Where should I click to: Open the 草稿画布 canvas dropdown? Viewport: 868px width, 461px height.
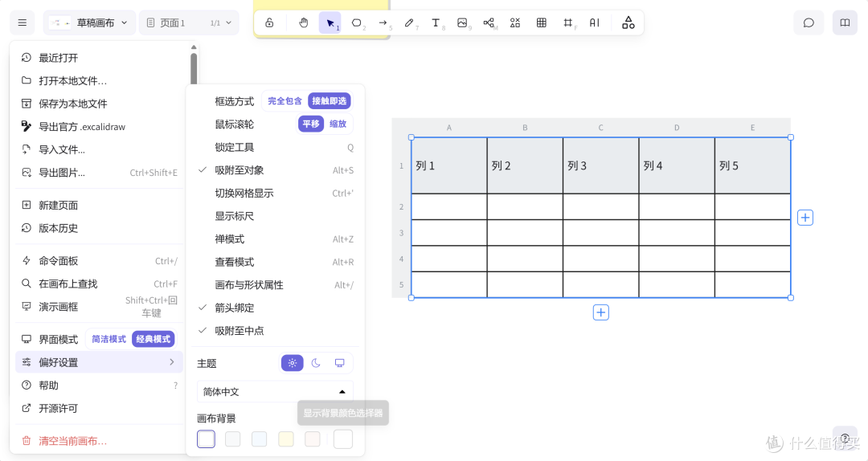coord(89,22)
